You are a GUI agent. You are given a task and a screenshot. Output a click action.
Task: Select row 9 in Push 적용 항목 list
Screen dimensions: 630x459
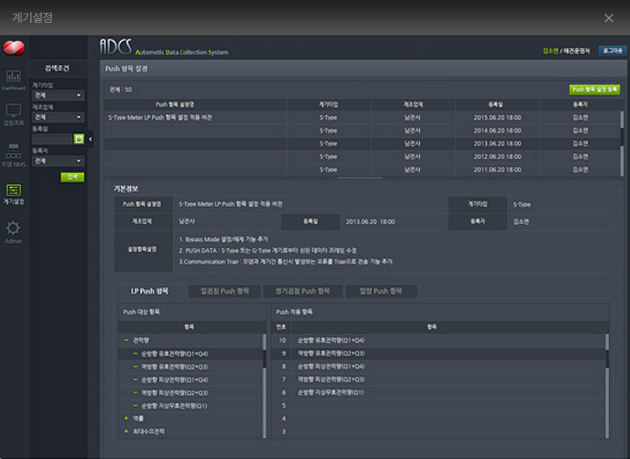coord(438,353)
